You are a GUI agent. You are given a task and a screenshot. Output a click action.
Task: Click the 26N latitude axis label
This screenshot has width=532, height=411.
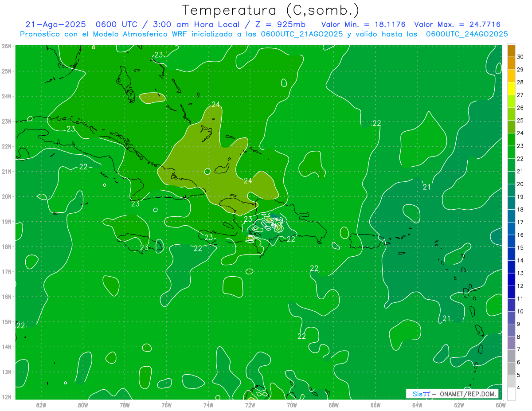point(6,46)
